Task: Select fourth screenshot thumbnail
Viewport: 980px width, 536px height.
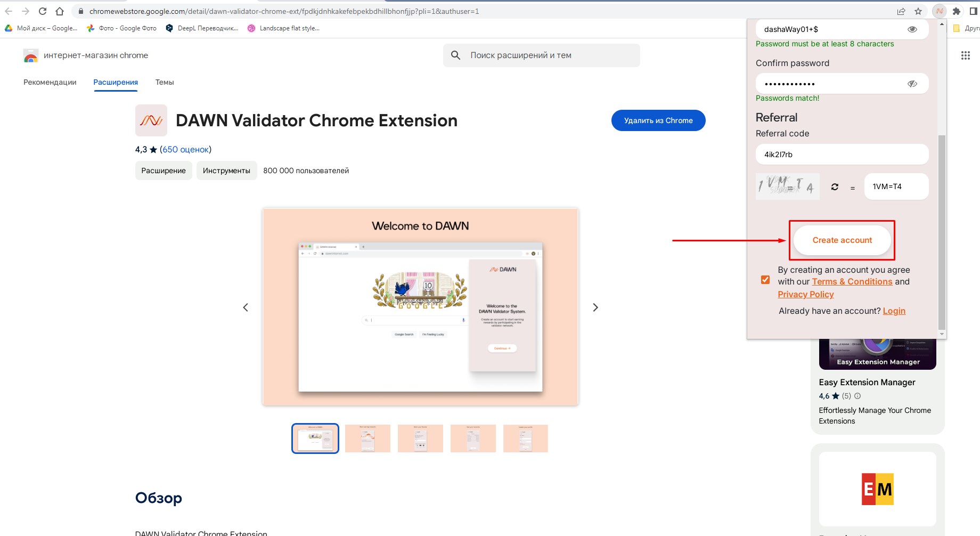Action: coord(473,438)
